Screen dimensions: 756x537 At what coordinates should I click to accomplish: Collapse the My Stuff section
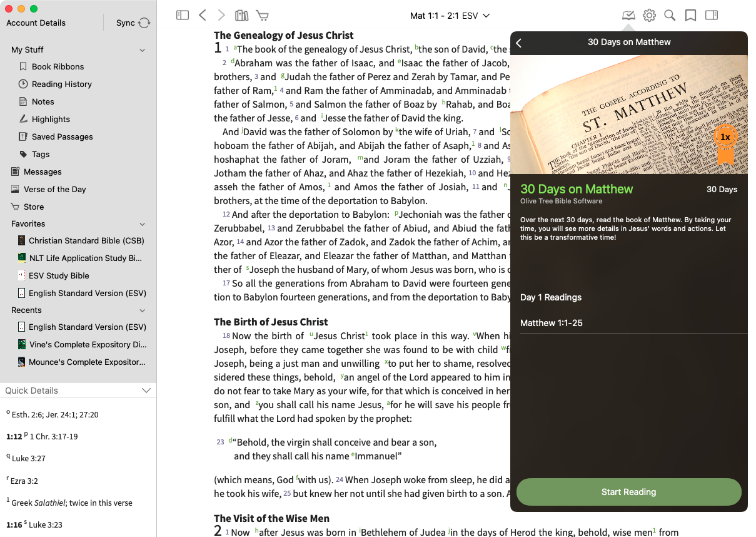coord(143,50)
